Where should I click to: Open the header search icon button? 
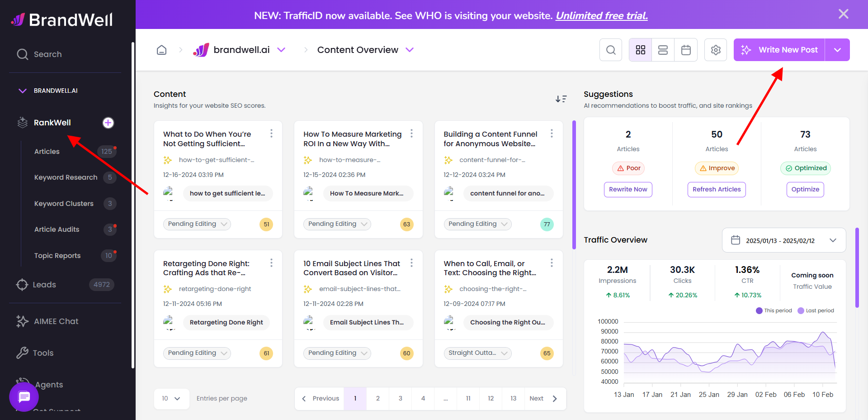pos(611,50)
